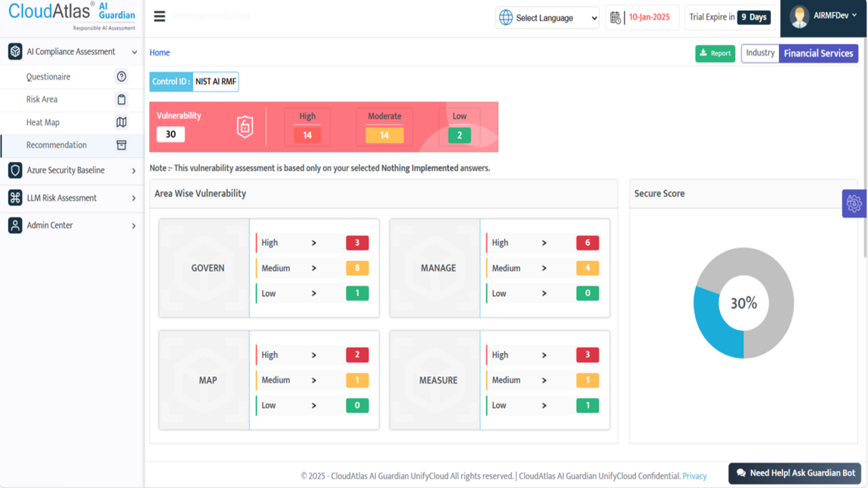Select the Recommendation menu item
Image resolution: width=868 pixels, height=488 pixels.
pos(72,145)
